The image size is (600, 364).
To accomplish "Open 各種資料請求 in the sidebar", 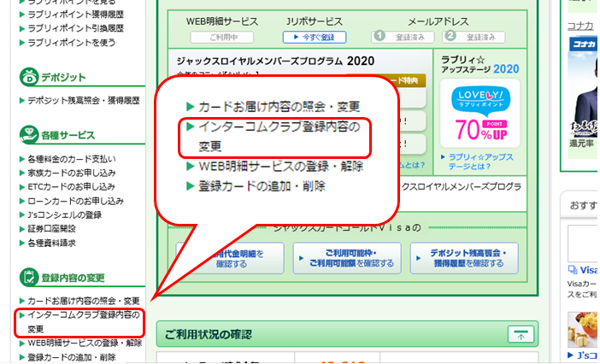I will (x=51, y=243).
